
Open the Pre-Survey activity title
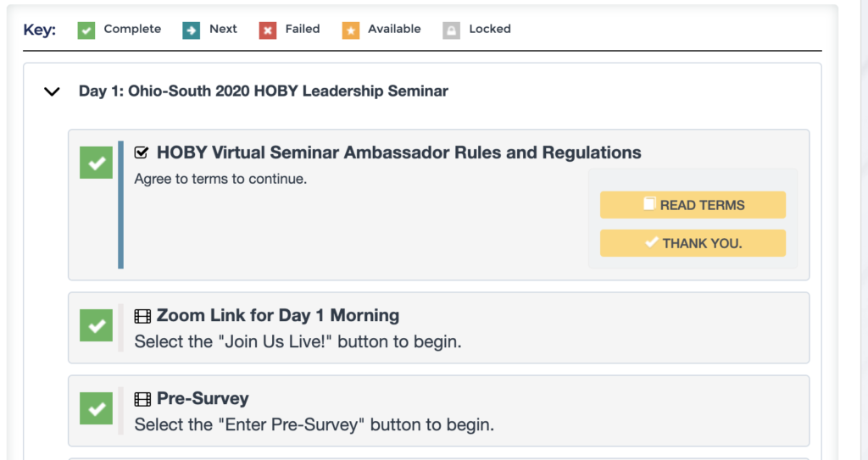(x=203, y=398)
